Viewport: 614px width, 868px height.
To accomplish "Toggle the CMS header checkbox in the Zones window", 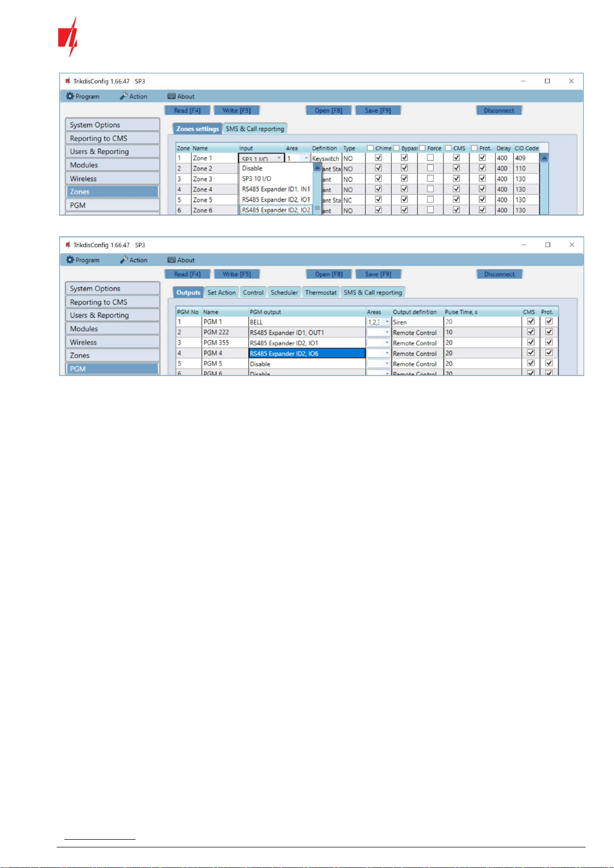I will [448, 148].
